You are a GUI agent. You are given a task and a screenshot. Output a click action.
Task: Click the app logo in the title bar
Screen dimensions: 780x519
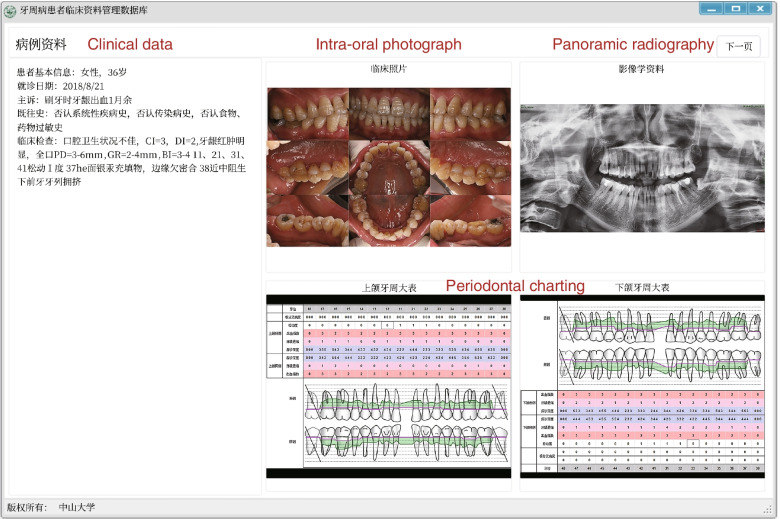pyautogui.click(x=10, y=10)
